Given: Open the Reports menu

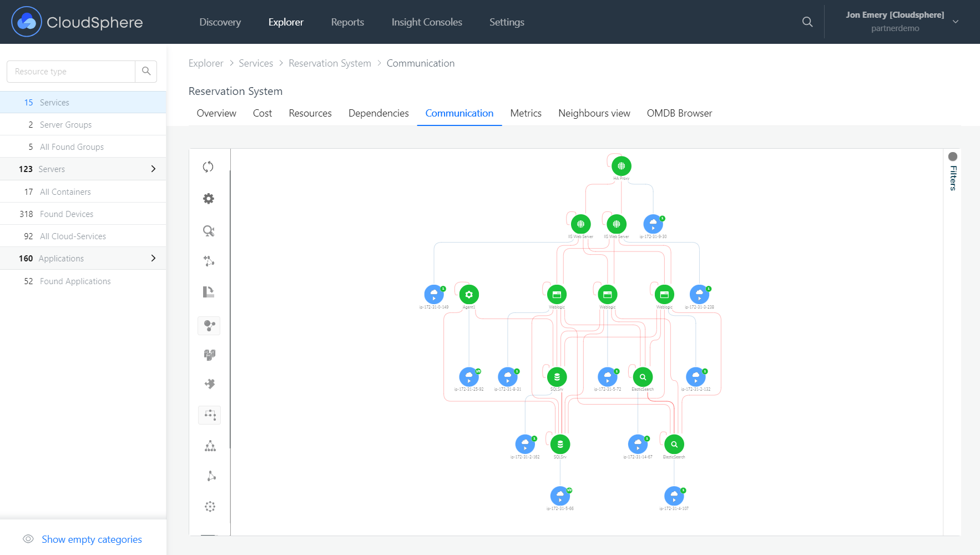Looking at the screenshot, I should click(x=347, y=22).
